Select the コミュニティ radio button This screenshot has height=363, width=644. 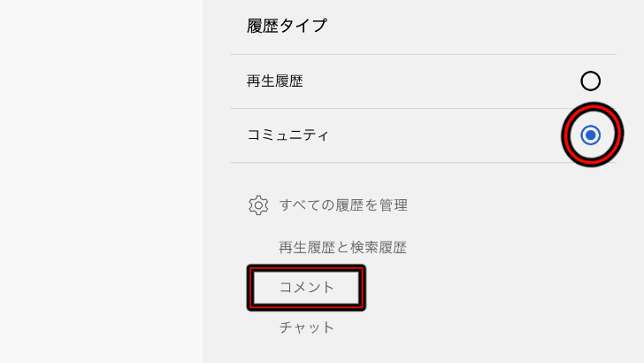[x=590, y=135]
